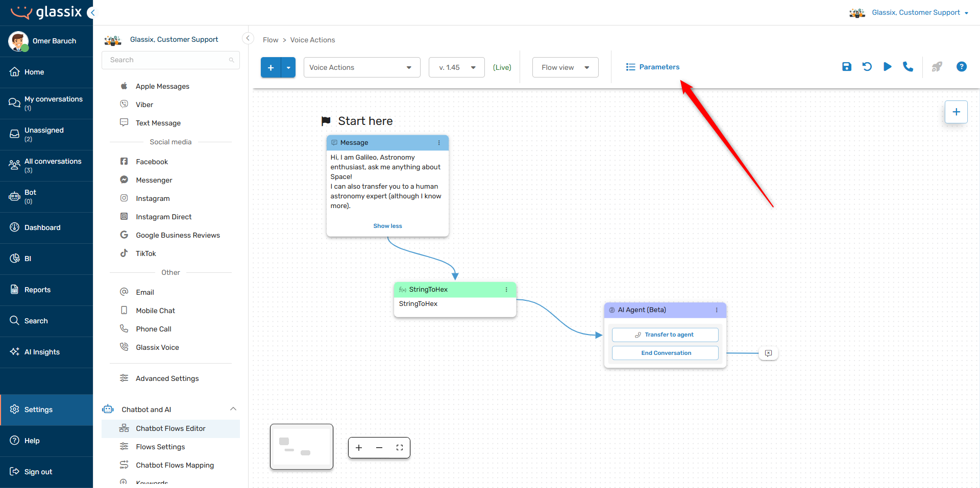Select Settings in main sidebar
Viewport: 980px width, 488px height.
46,409
